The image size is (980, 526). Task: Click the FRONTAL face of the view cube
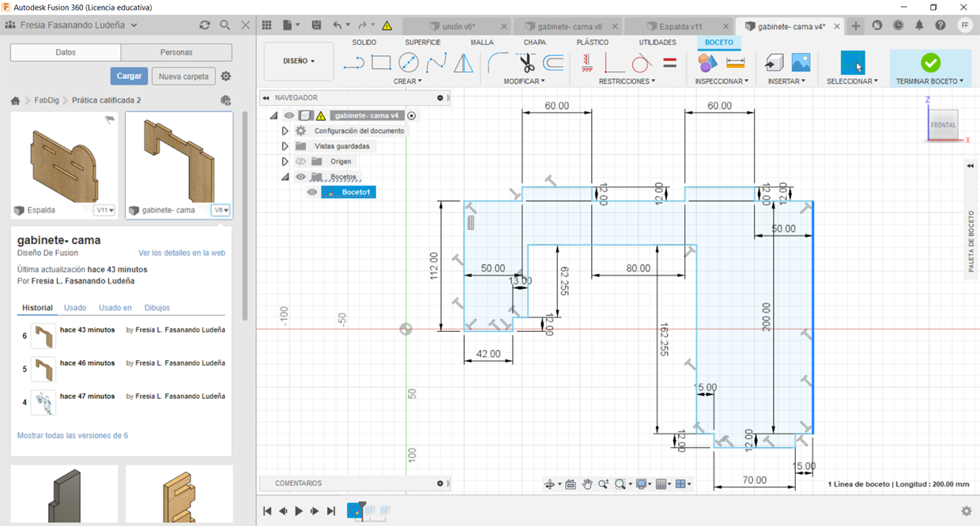[943, 125]
